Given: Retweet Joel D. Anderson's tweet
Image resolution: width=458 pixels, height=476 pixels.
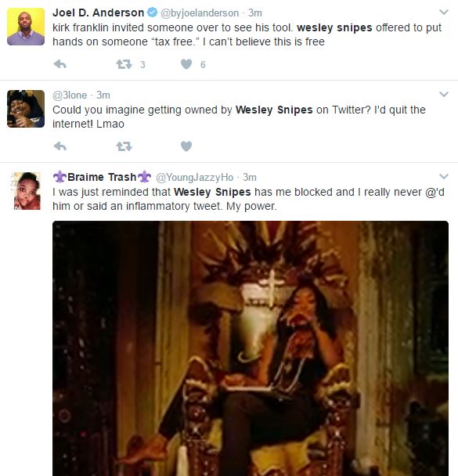Looking at the screenshot, I should [x=124, y=64].
